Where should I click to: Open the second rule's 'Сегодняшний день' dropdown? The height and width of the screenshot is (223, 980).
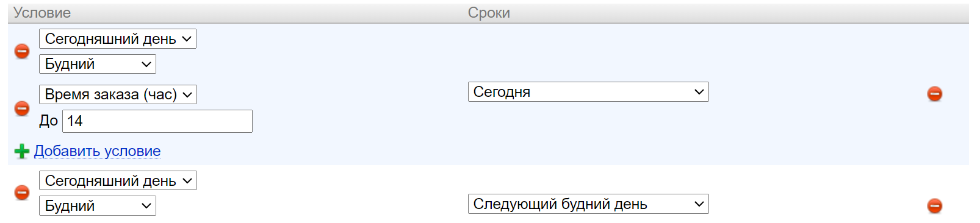(118, 181)
